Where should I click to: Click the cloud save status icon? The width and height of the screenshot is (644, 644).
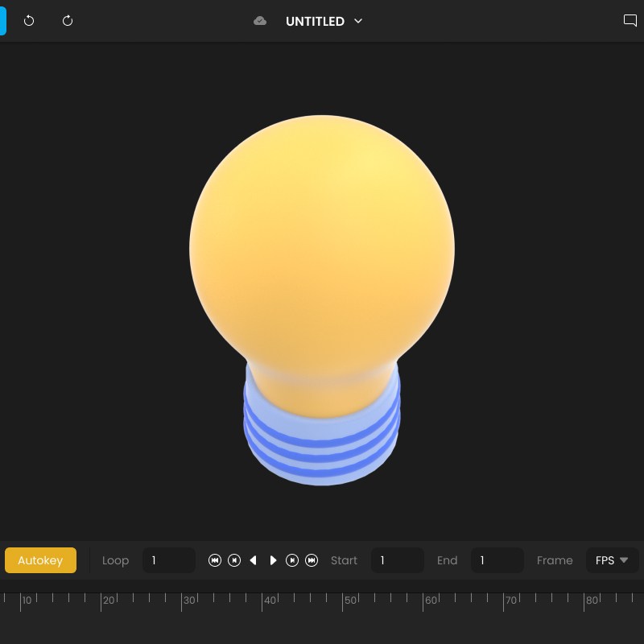[260, 21]
